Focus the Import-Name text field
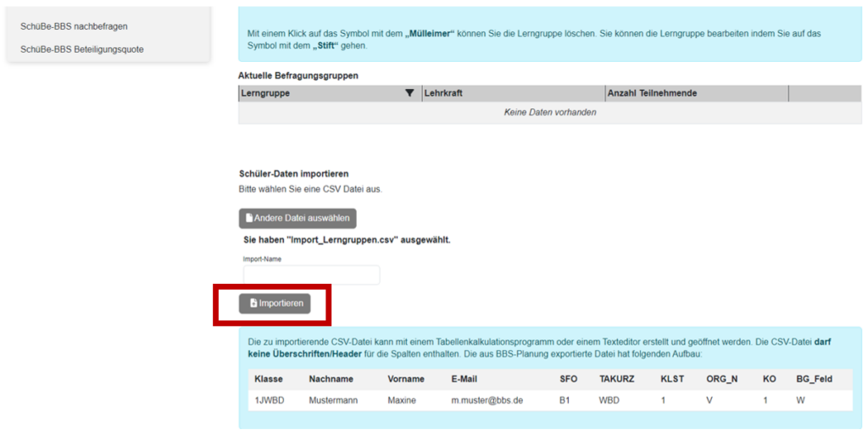 coord(311,275)
